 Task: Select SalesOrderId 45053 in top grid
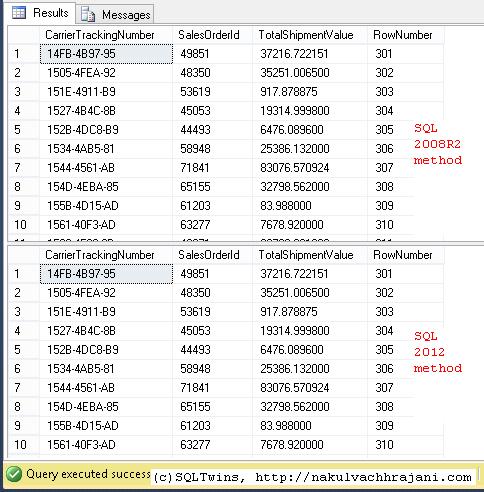(213, 111)
